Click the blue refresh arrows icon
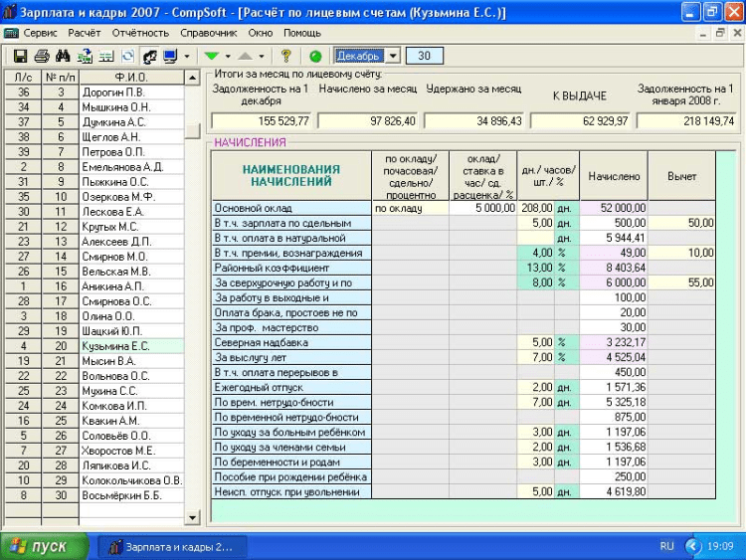Image resolution: width=746 pixels, height=560 pixels. tap(128, 56)
